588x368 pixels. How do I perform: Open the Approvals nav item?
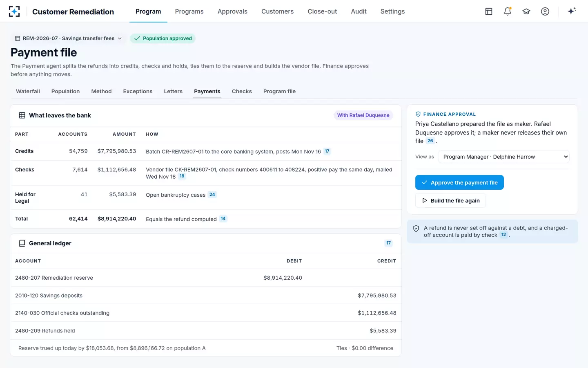click(x=232, y=11)
